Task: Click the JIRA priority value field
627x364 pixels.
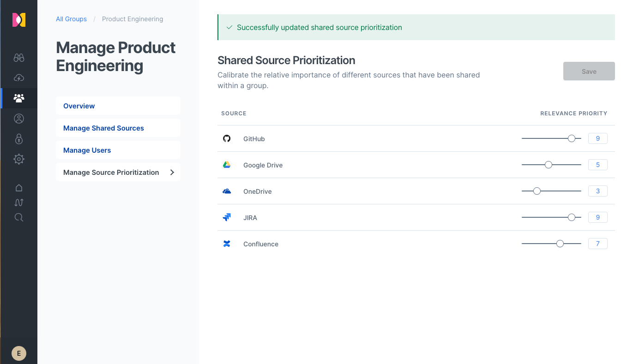Action: point(598,217)
